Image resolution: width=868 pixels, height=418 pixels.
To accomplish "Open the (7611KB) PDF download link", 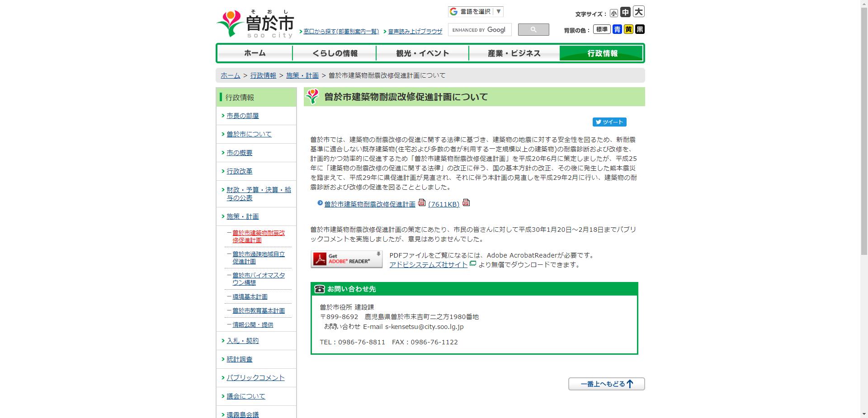I will pos(443,204).
